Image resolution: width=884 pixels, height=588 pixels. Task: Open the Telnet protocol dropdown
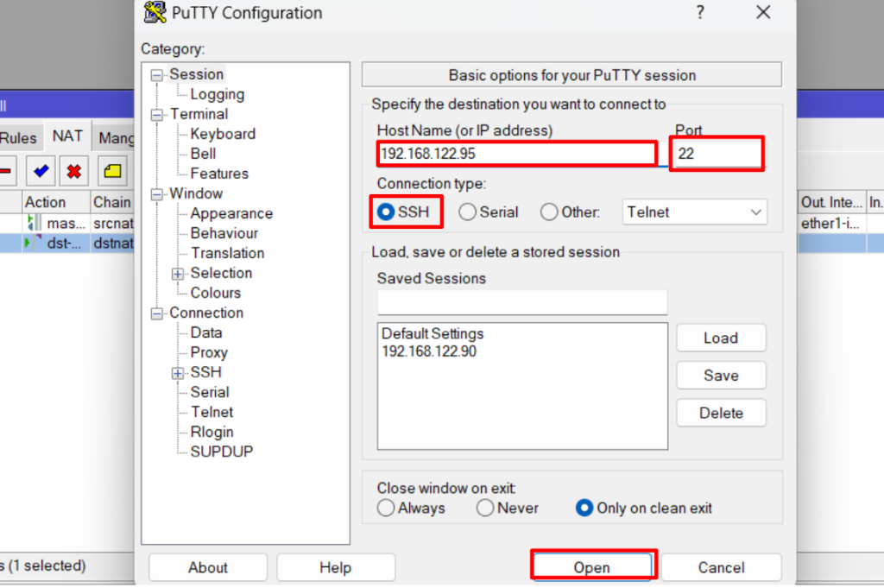694,212
